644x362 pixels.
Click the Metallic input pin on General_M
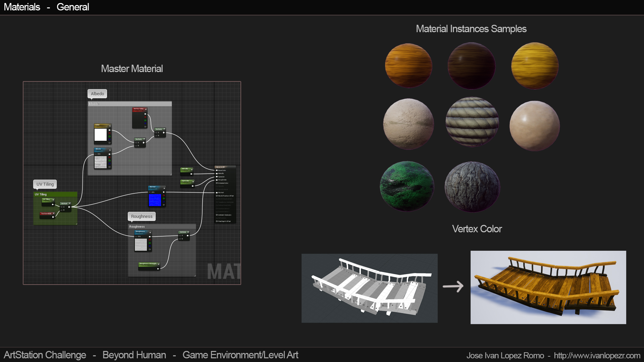(x=217, y=173)
